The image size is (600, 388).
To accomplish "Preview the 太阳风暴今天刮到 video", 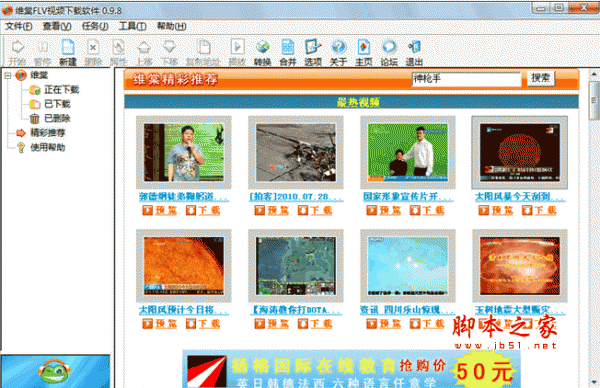I will point(496,210).
